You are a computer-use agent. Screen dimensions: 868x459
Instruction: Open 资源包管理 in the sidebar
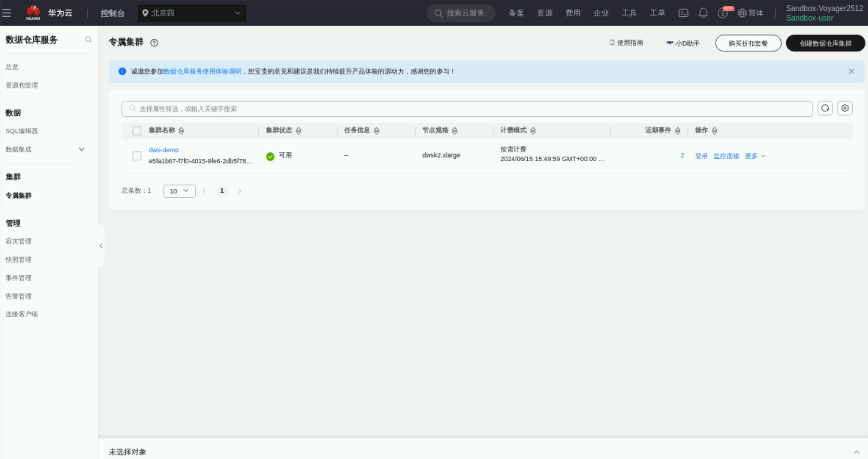point(22,85)
